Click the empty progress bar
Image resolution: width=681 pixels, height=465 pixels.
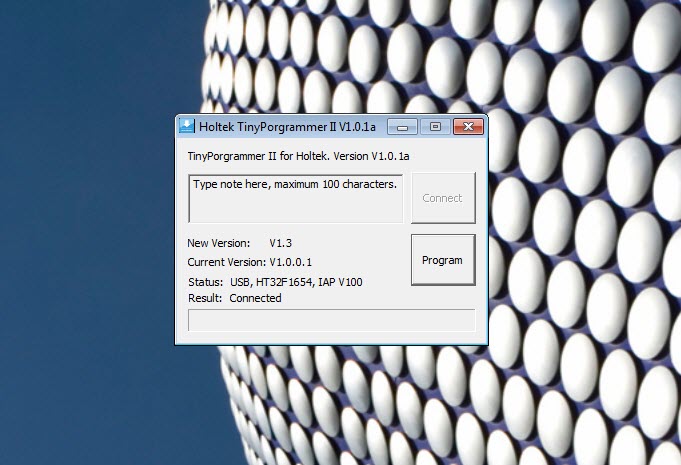332,320
